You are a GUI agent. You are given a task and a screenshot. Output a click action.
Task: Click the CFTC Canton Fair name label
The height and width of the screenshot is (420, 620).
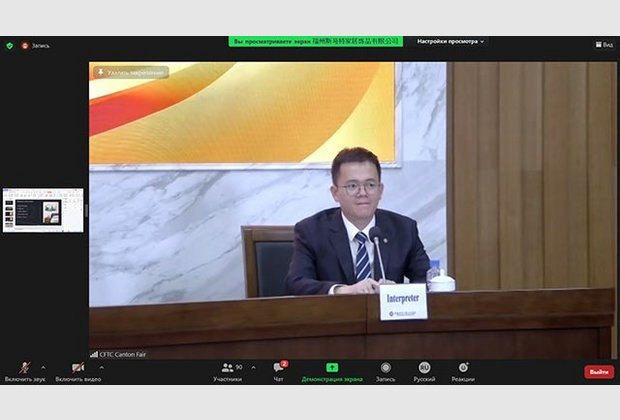point(118,354)
